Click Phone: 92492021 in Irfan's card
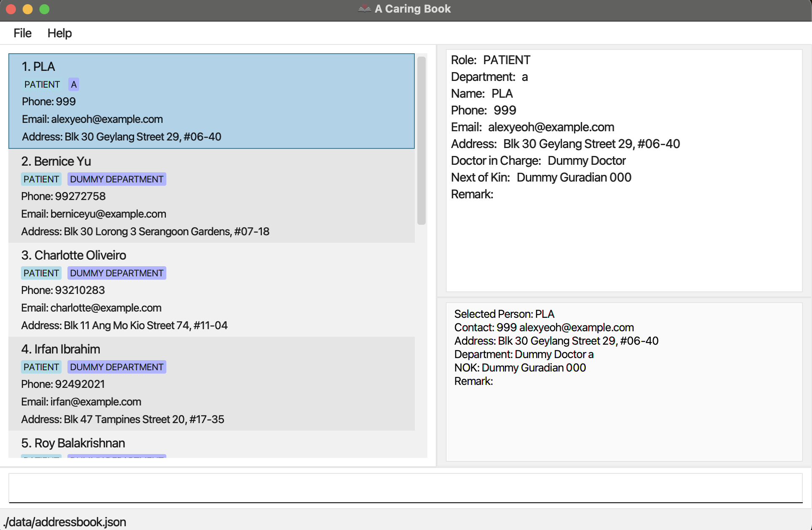This screenshot has height=530, width=812. (63, 384)
